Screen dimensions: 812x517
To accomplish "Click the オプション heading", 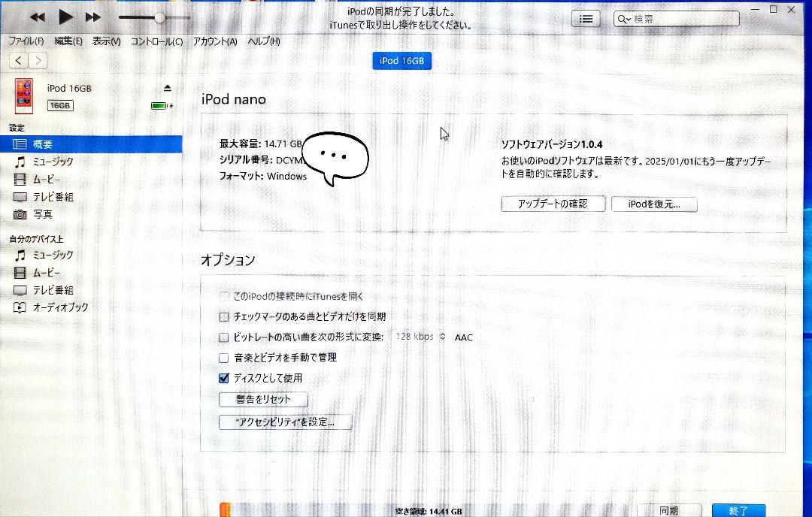I will pos(228,260).
